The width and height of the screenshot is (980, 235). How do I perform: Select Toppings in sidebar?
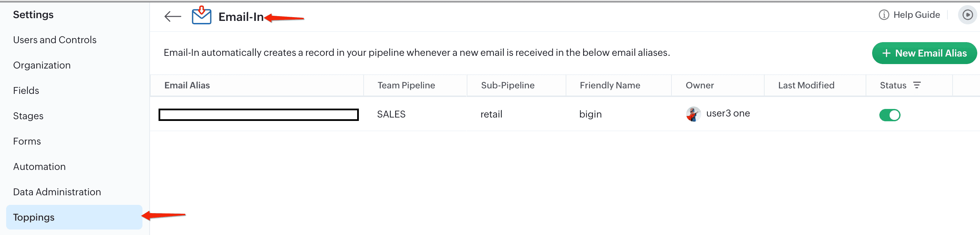coord(34,217)
